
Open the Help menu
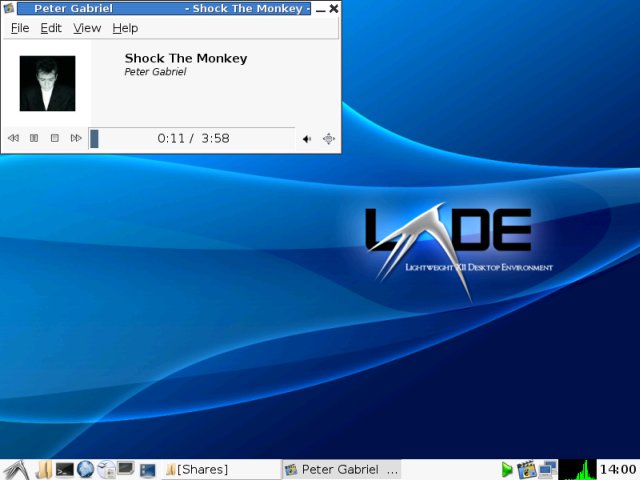pos(125,28)
